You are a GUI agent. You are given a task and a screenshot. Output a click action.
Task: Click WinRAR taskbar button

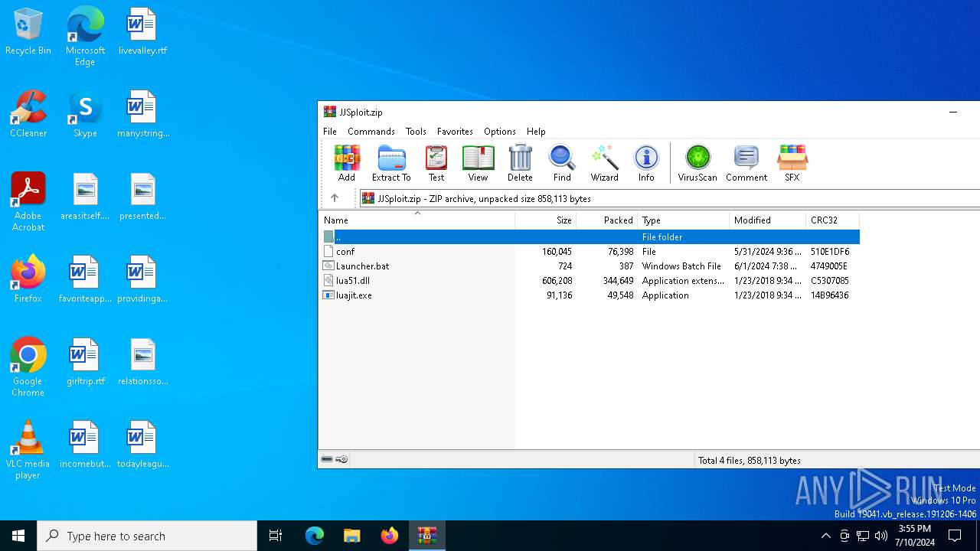pyautogui.click(x=426, y=536)
